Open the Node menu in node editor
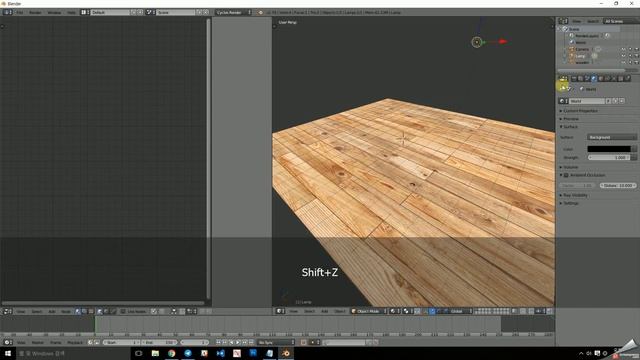Screen dimensions: 640x360 coord(66,311)
